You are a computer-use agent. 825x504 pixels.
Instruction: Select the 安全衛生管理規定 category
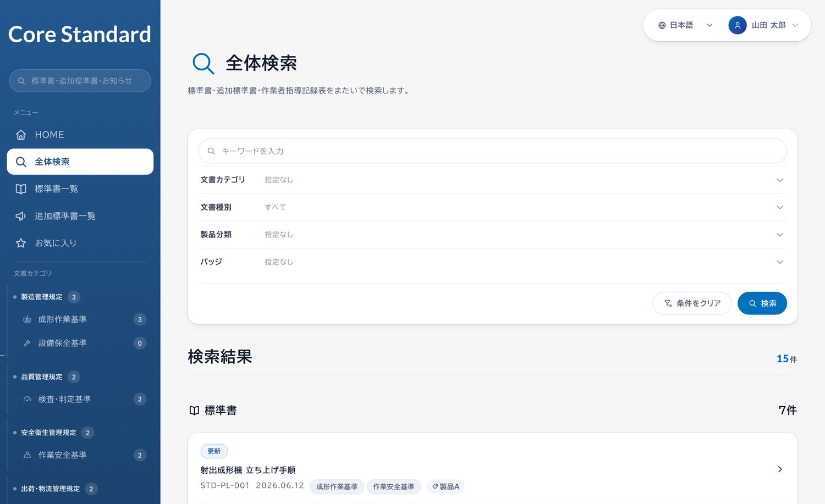point(48,433)
